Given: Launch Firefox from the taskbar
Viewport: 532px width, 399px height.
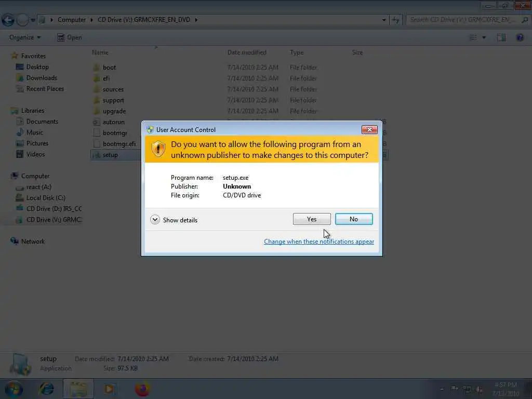Looking at the screenshot, I should pyautogui.click(x=142, y=389).
